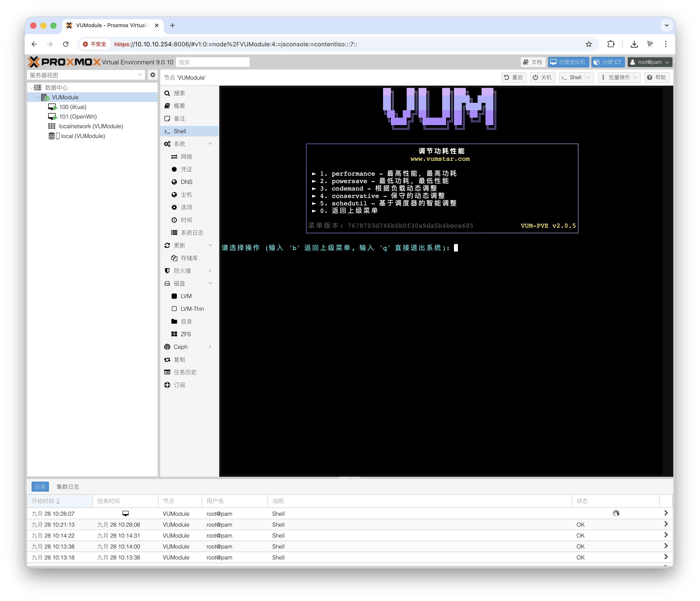Open the 凭证 certificates panel
The height and width of the screenshot is (601, 700).
pos(185,169)
